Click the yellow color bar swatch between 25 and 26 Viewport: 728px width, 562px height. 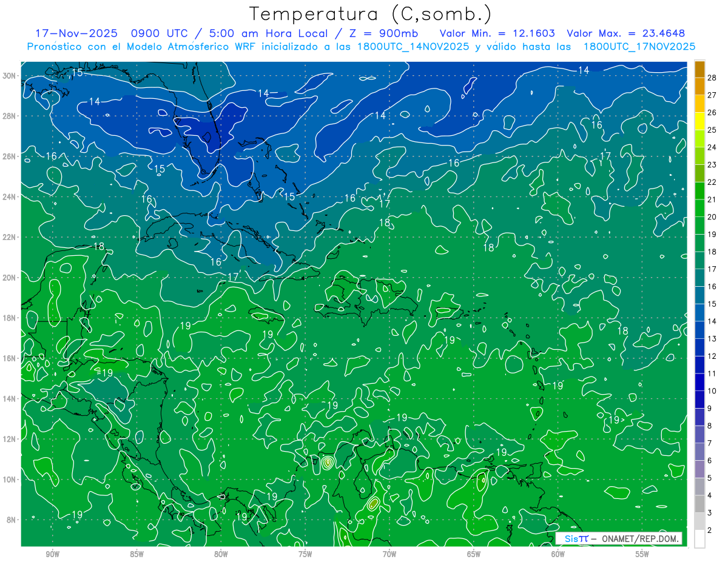[x=699, y=121]
